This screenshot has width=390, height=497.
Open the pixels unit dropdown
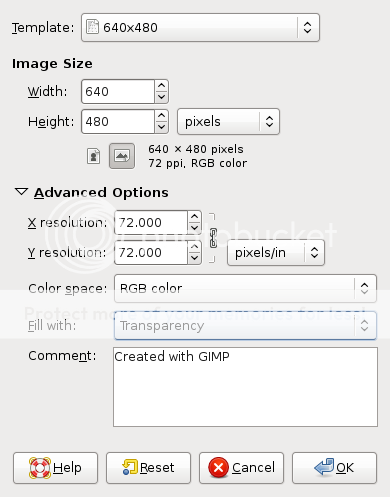[x=228, y=122]
